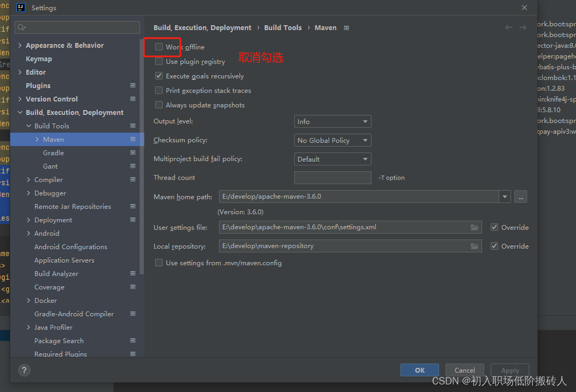Viewport: 576px width, 392px height.
Task: Click the per-project settings icon beside Plugins
Action: click(x=132, y=85)
